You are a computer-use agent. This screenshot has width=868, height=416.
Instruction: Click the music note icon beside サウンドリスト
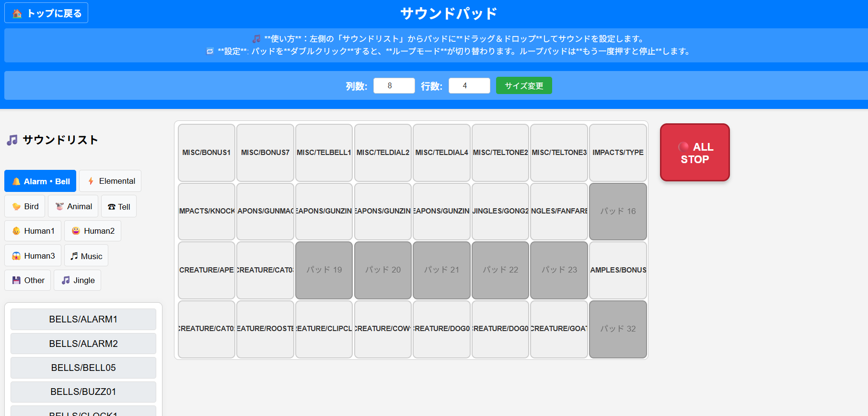click(x=12, y=140)
